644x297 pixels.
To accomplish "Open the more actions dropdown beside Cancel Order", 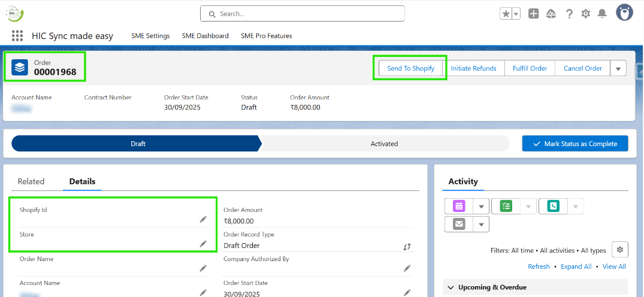I will 618,68.
